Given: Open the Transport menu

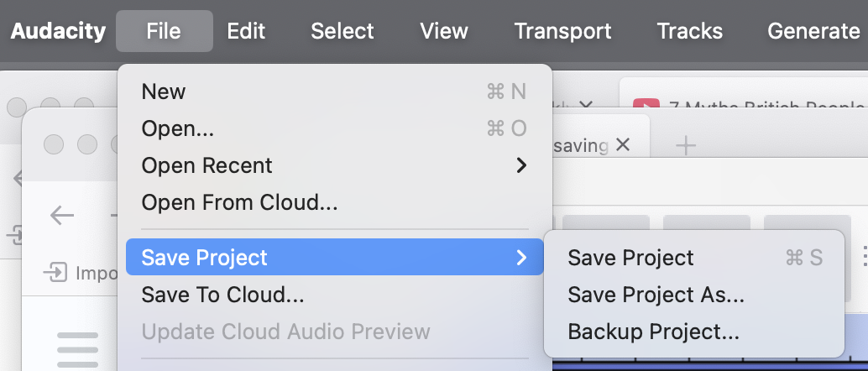Looking at the screenshot, I should [x=562, y=31].
